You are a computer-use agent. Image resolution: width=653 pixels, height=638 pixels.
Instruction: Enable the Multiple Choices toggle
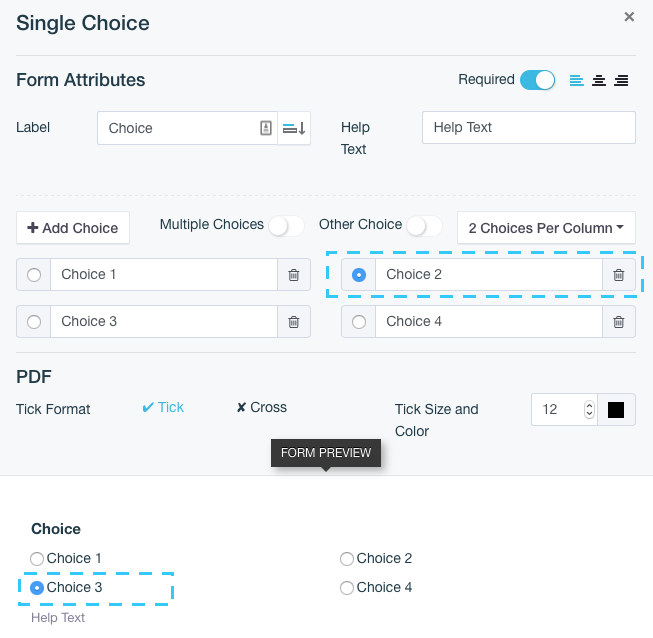click(286, 226)
